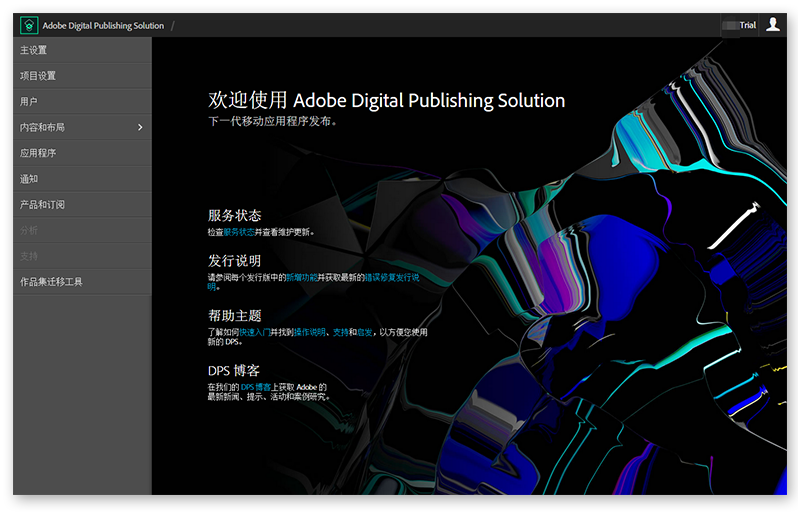The image size is (798, 512).
Task: Follow the 操作说明 hyperlink
Action: [309, 332]
